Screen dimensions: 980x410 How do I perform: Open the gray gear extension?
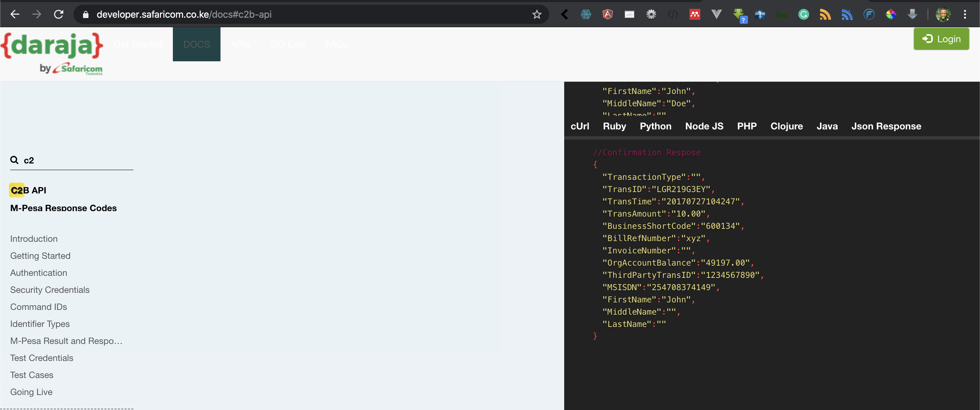coord(651,14)
